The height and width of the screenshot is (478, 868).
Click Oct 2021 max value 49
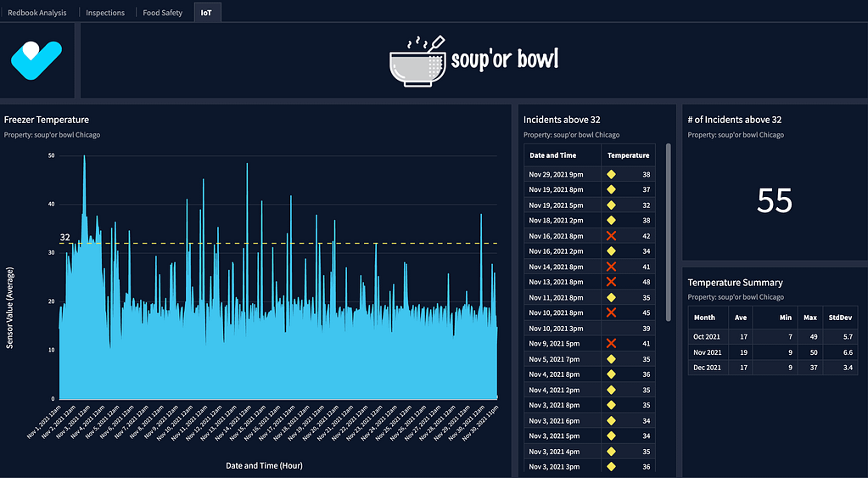813,337
